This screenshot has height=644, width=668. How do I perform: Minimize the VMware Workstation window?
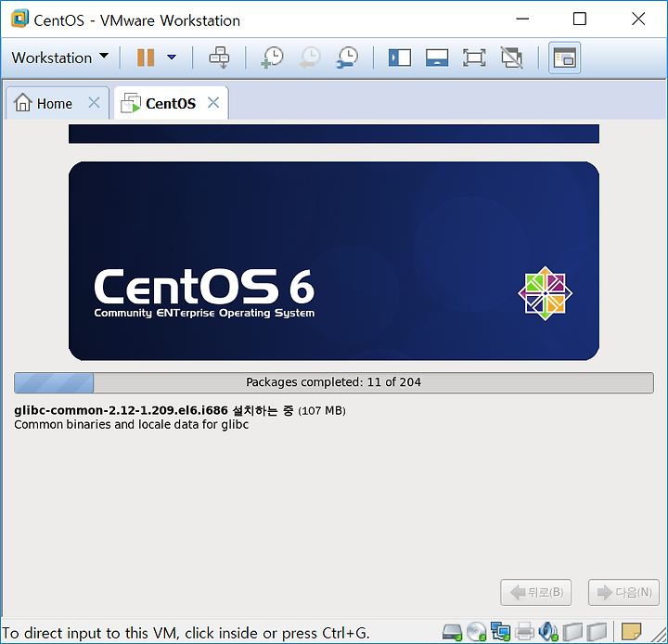coord(522,19)
